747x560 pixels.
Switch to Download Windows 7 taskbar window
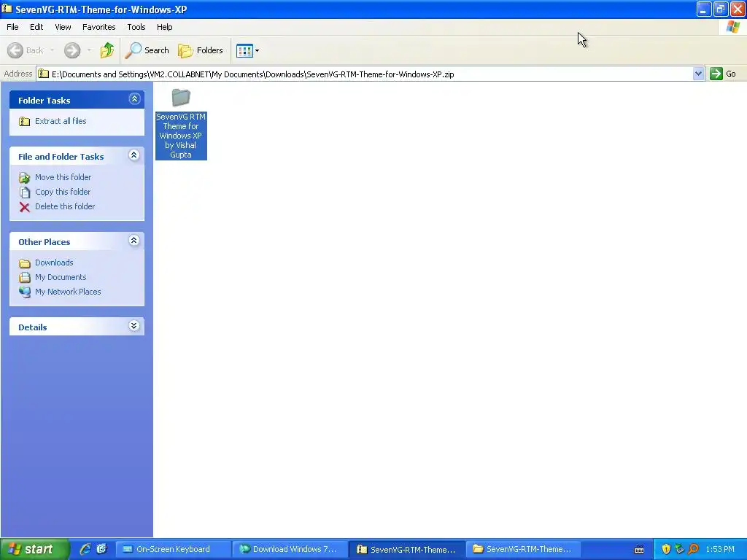[290, 550]
